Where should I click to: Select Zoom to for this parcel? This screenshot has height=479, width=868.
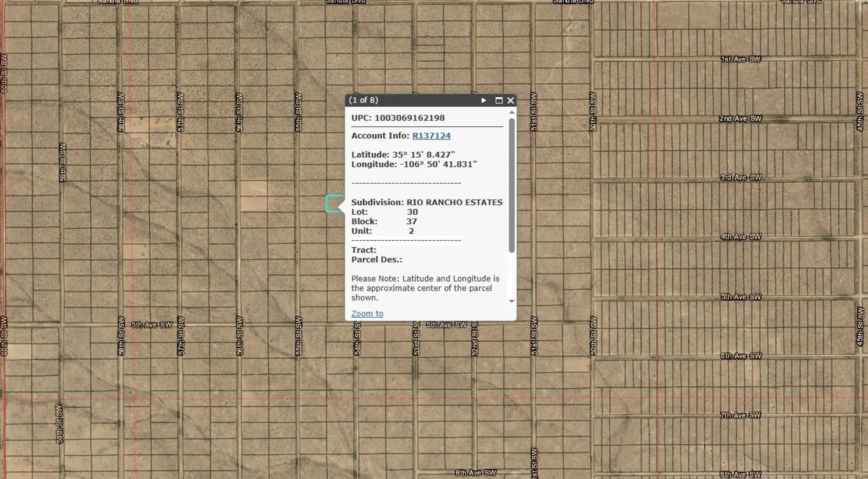click(x=367, y=313)
